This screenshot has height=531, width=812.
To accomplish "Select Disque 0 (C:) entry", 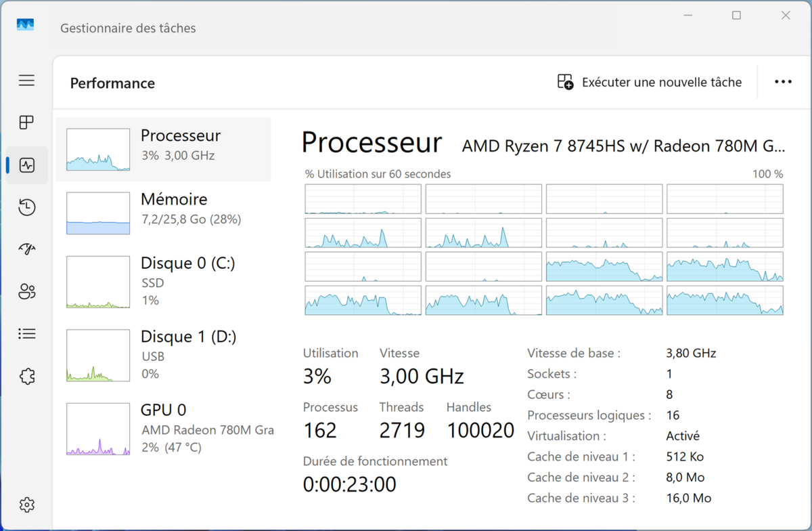I will (x=163, y=282).
